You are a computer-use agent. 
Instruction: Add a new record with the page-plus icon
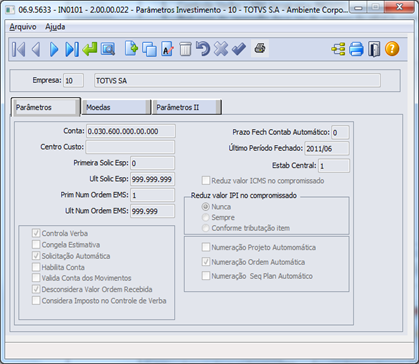pyautogui.click(x=131, y=49)
